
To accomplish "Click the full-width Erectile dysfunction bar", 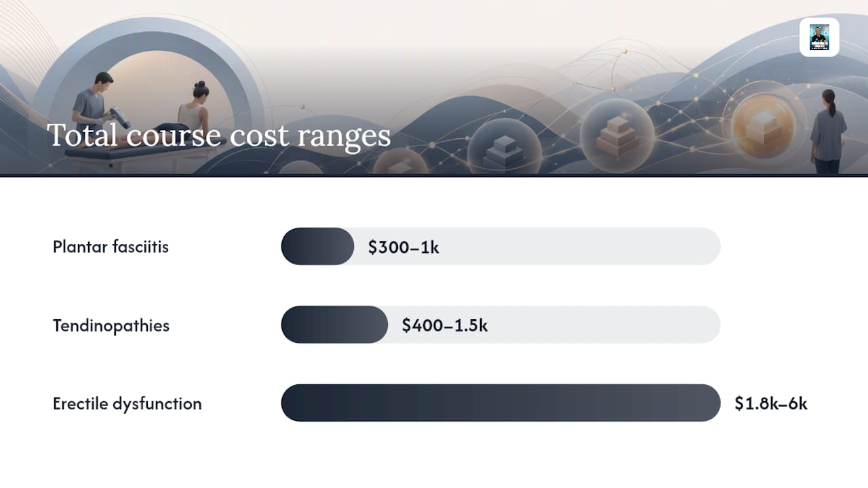I will pyautogui.click(x=500, y=403).
